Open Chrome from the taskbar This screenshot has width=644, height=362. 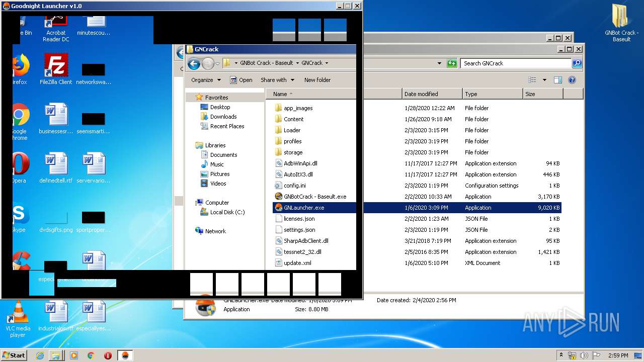(91, 355)
